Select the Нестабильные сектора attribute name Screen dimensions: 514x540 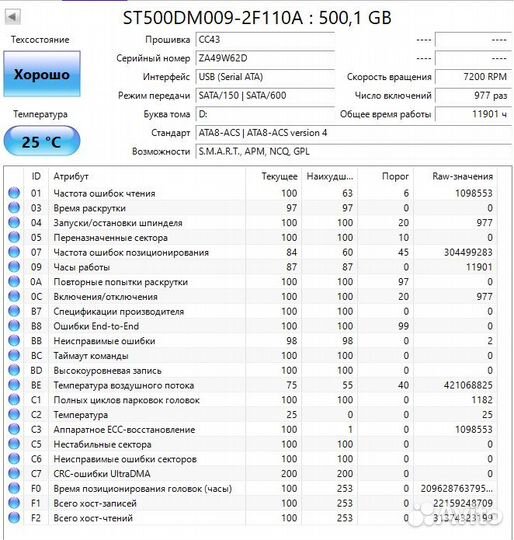click(x=102, y=445)
